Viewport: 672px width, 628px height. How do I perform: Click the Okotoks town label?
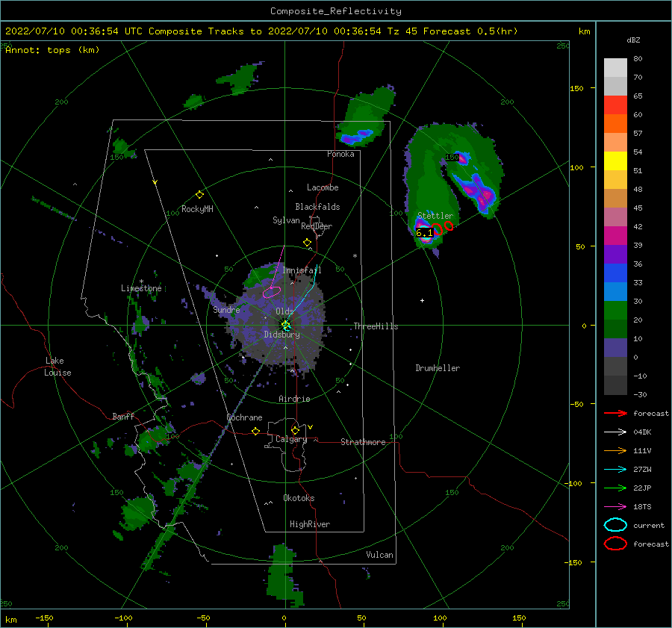(299, 498)
